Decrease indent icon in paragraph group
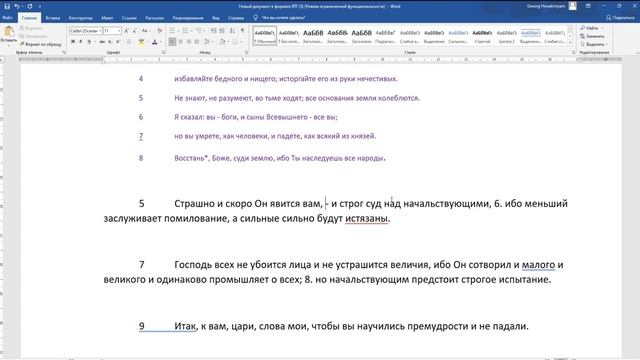 click(213, 31)
